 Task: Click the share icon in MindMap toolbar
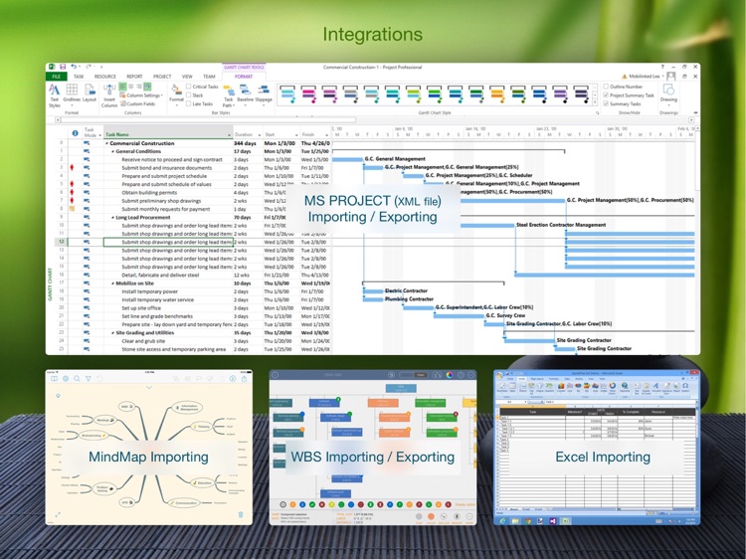coord(244,379)
